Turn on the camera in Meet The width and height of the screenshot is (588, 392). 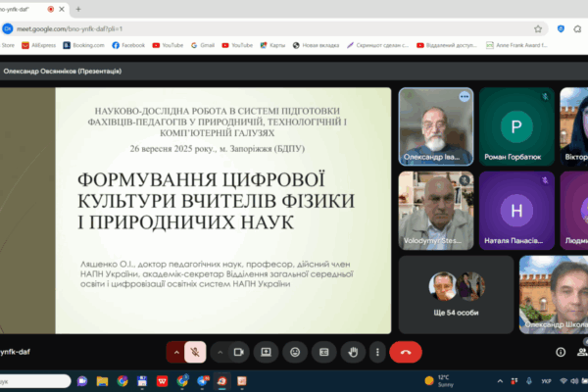pyautogui.click(x=240, y=350)
